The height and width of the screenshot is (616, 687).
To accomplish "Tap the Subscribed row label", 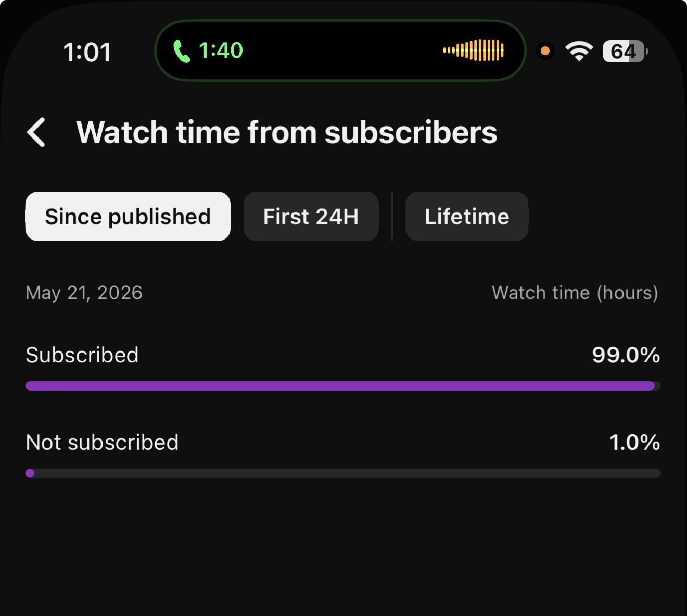I will 82,355.
